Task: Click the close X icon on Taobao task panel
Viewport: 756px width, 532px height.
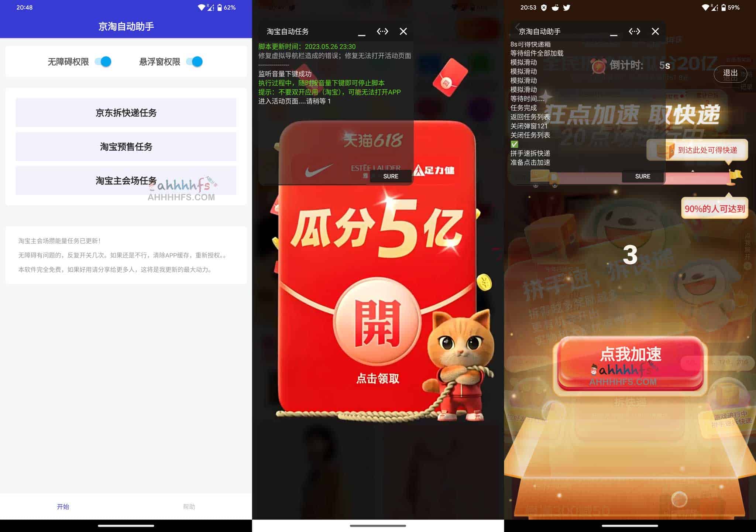Action: (x=402, y=31)
